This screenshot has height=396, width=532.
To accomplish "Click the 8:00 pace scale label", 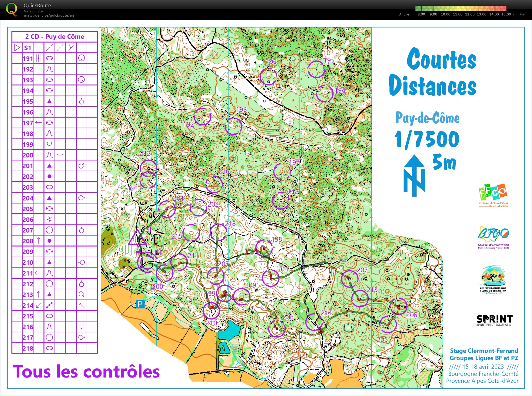I will (x=421, y=14).
